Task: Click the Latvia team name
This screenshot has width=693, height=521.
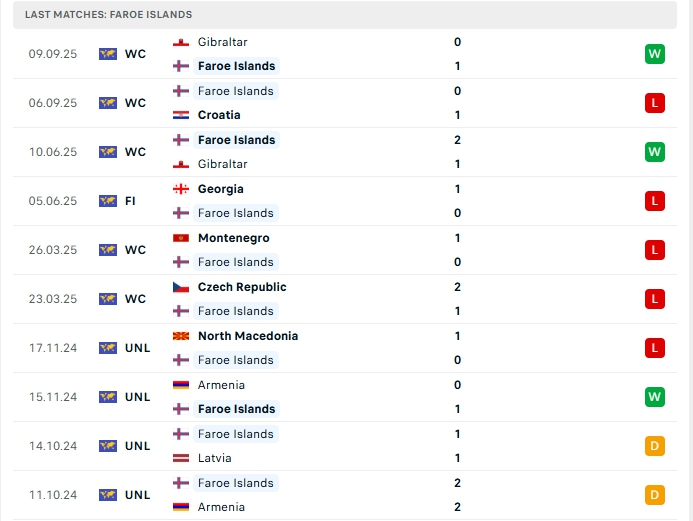Action: tap(214, 458)
